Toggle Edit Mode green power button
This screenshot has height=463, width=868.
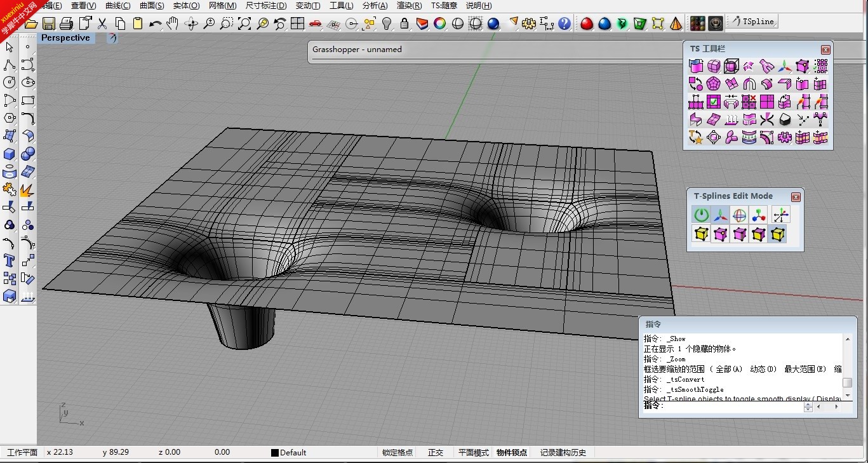point(701,215)
